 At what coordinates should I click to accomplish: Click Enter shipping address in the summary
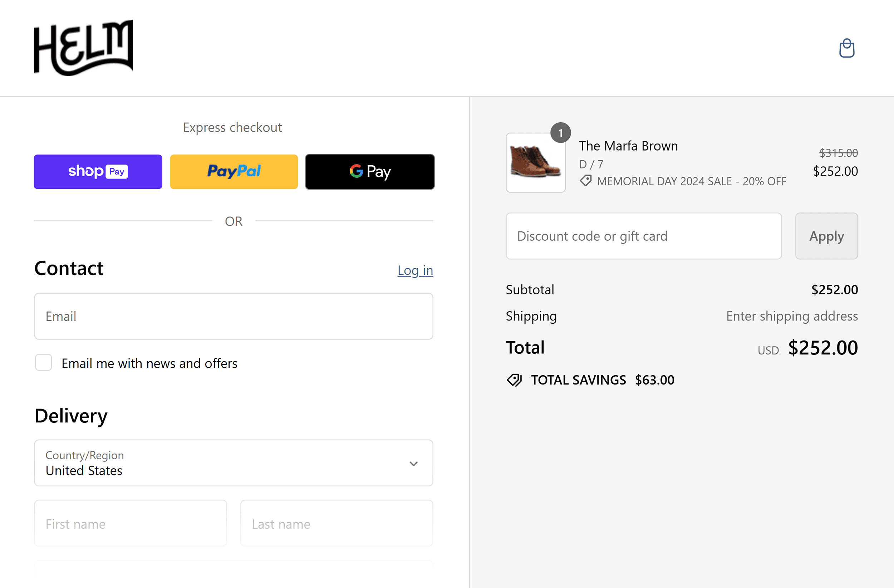click(791, 316)
